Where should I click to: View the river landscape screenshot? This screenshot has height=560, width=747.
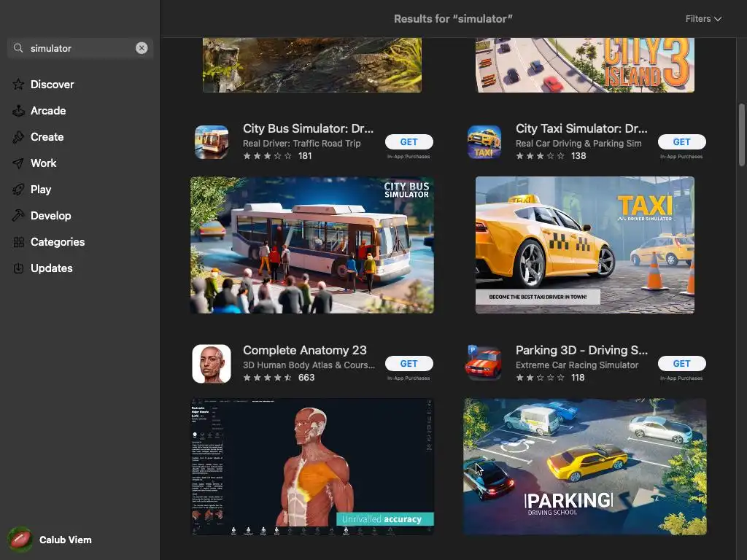click(x=312, y=65)
